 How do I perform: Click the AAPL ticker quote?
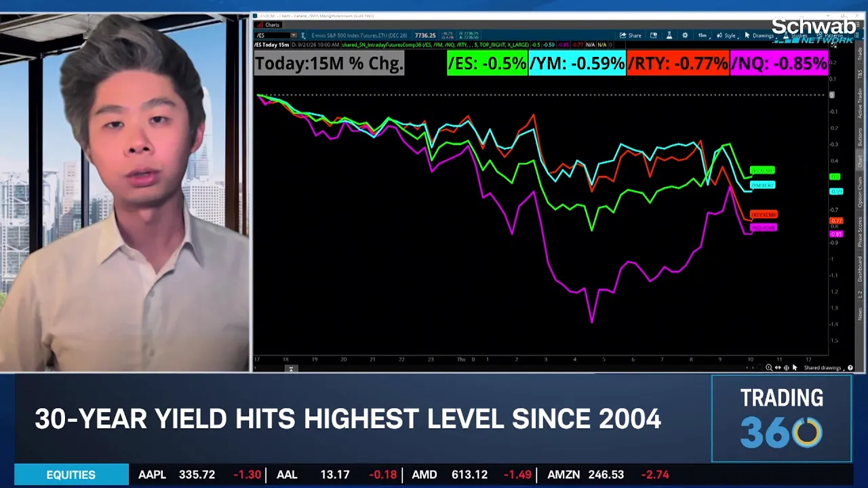click(x=199, y=474)
